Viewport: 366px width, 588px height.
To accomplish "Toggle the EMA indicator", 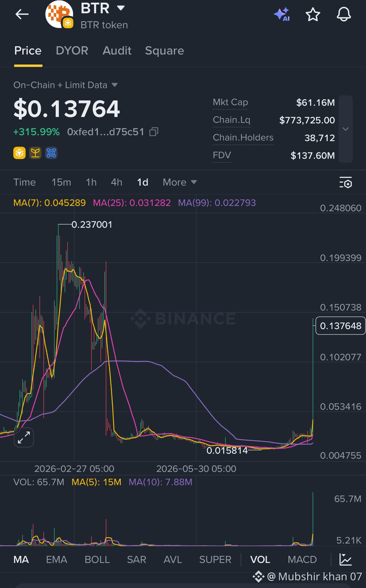I will (57, 559).
